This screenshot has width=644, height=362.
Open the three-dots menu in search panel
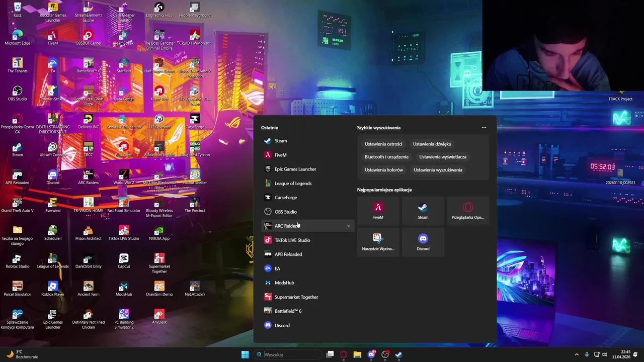point(484,128)
